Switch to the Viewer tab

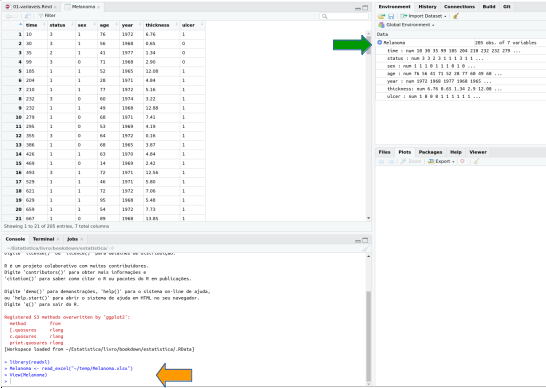click(x=478, y=152)
